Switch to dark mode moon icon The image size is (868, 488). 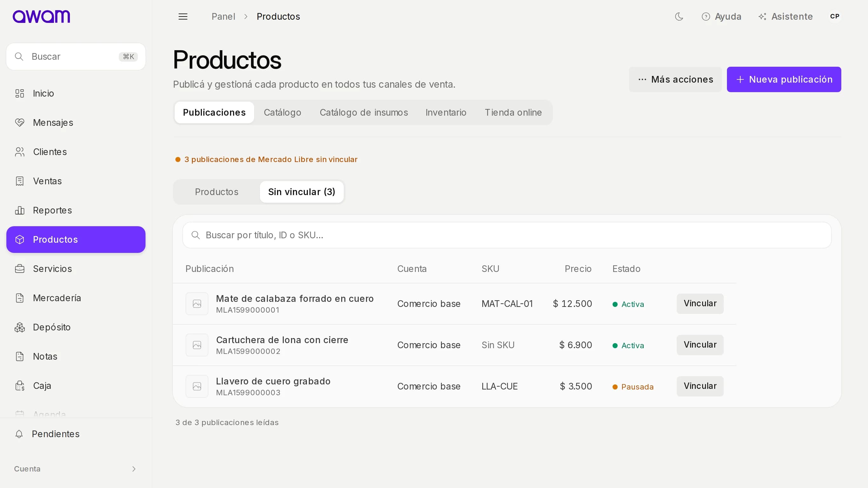(x=679, y=17)
